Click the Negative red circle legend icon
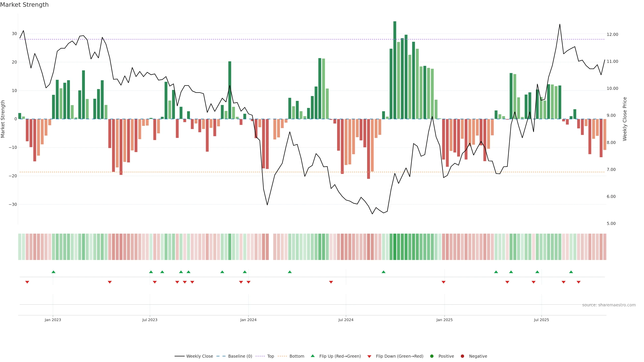Screen dimensions: 644x362 pyautogui.click(x=462, y=356)
